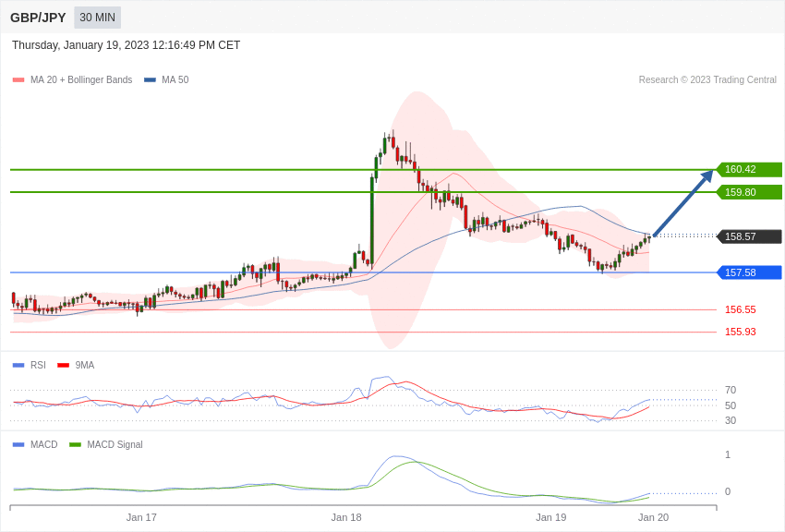Click the MA 50 legend label
Screen dimensions: 785x532
point(175,79)
